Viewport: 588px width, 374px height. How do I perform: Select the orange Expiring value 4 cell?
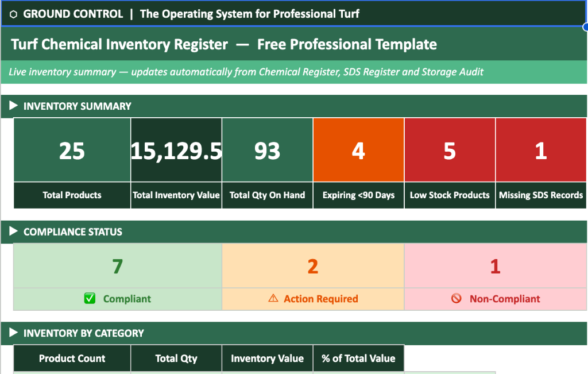tap(358, 150)
